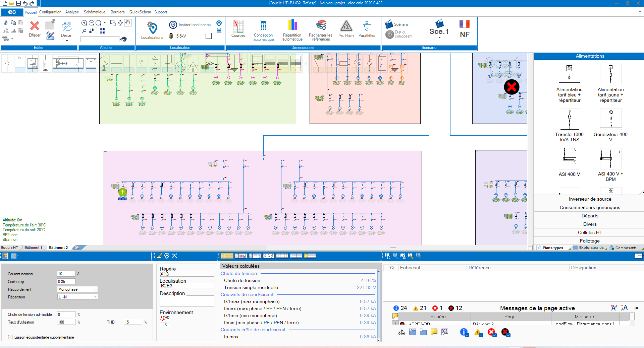Image resolution: width=644 pixels, height=348 pixels.
Task: Click the valeurs calculées scrollbar down arrow
Action: click(x=379, y=340)
